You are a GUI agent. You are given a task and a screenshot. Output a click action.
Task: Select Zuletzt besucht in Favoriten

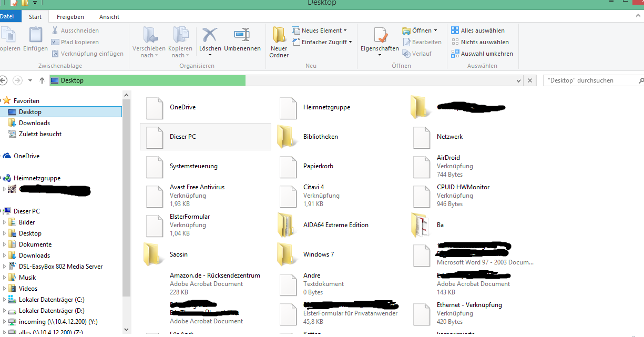(40, 134)
